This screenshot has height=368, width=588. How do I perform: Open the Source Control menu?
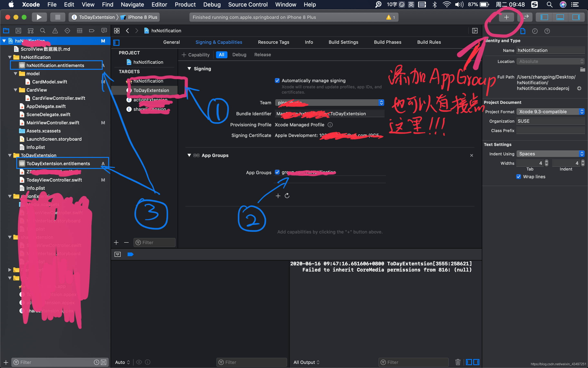[248, 4]
